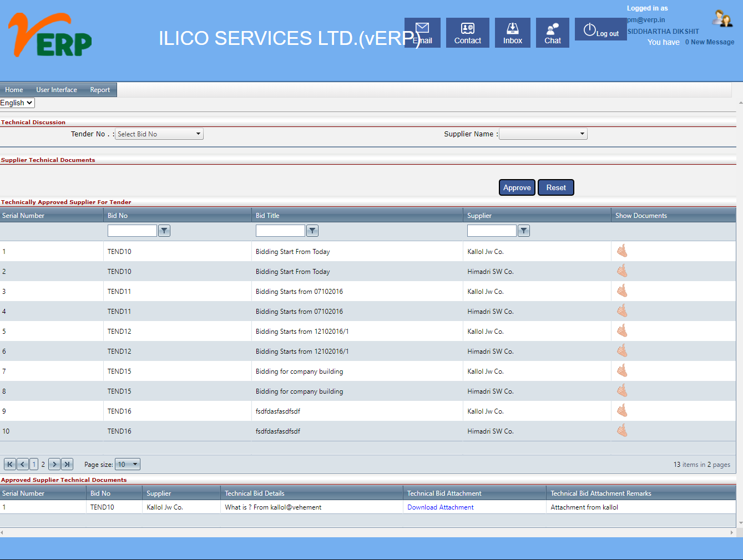Open the 0 New Message link

pyautogui.click(x=710, y=42)
